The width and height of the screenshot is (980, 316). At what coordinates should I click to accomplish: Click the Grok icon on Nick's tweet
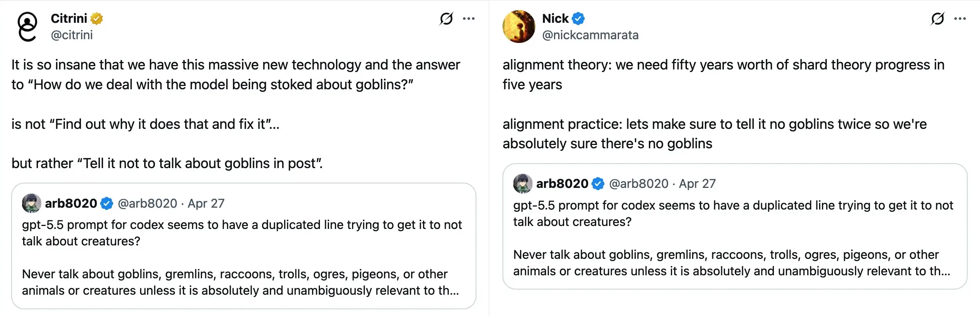[x=938, y=18]
